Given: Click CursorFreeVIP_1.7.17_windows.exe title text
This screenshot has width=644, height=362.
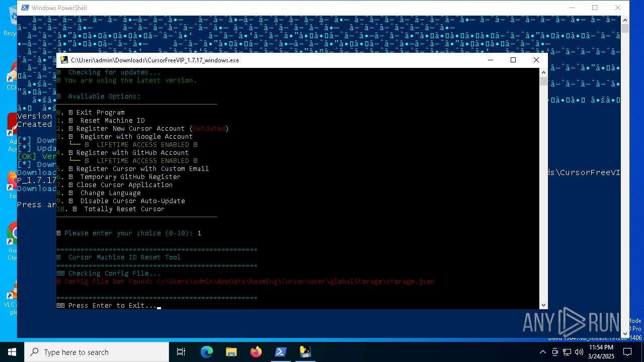Looking at the screenshot, I should point(155,60).
